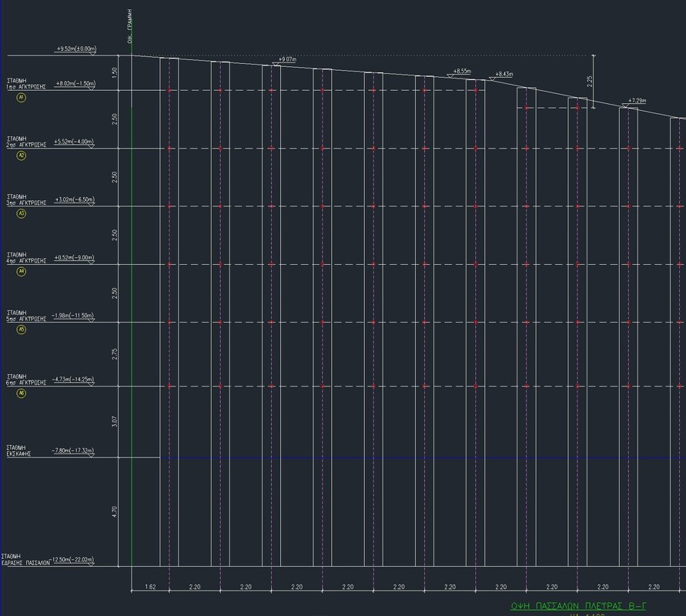Select the yellow A4 anchor circle marker
The height and width of the screenshot is (616, 686).
click(x=22, y=272)
